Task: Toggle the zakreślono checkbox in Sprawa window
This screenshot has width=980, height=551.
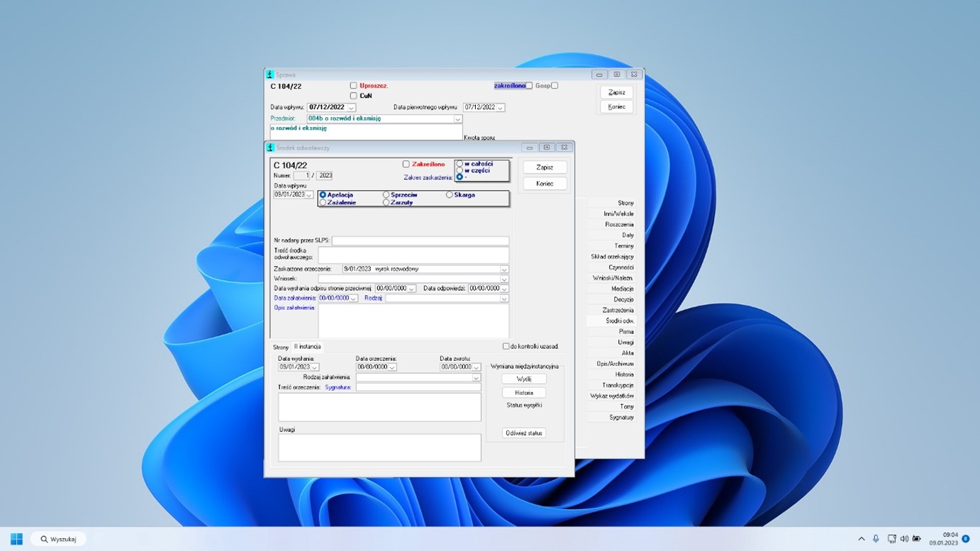Action: coord(529,86)
